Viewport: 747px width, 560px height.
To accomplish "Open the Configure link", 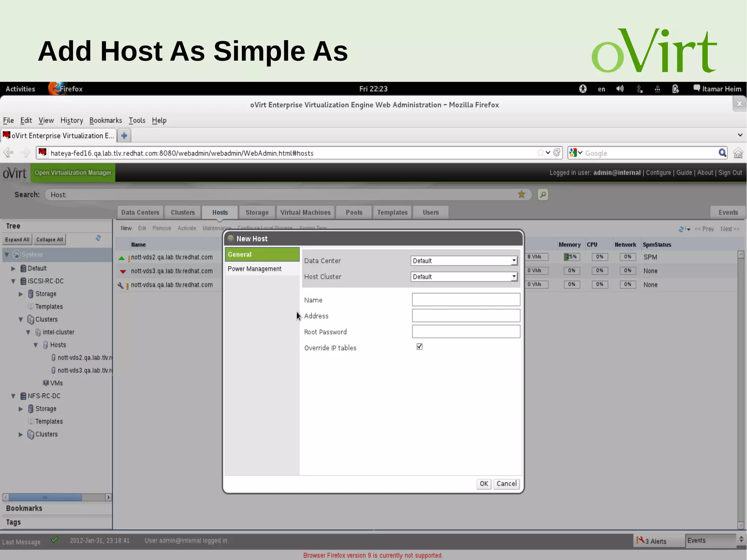I will click(x=658, y=173).
